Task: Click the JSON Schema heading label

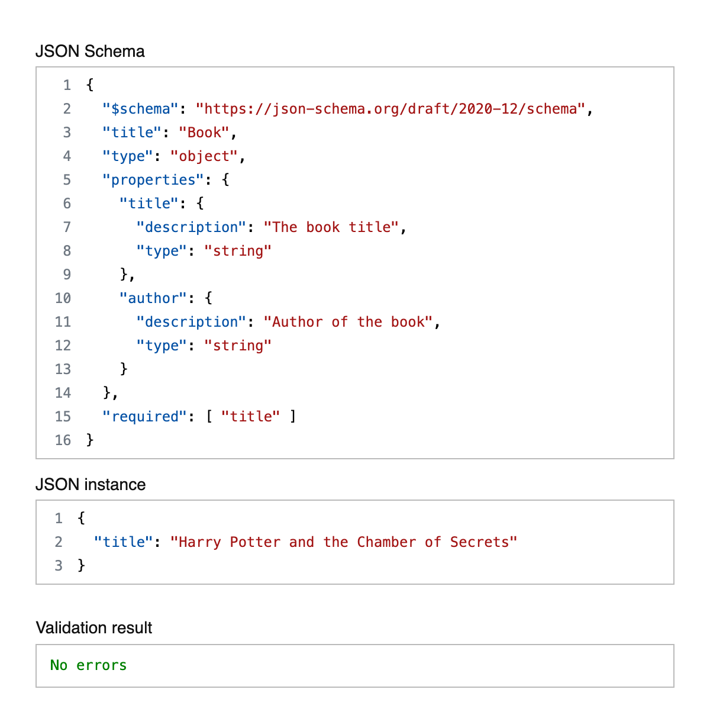Action: click(x=90, y=51)
